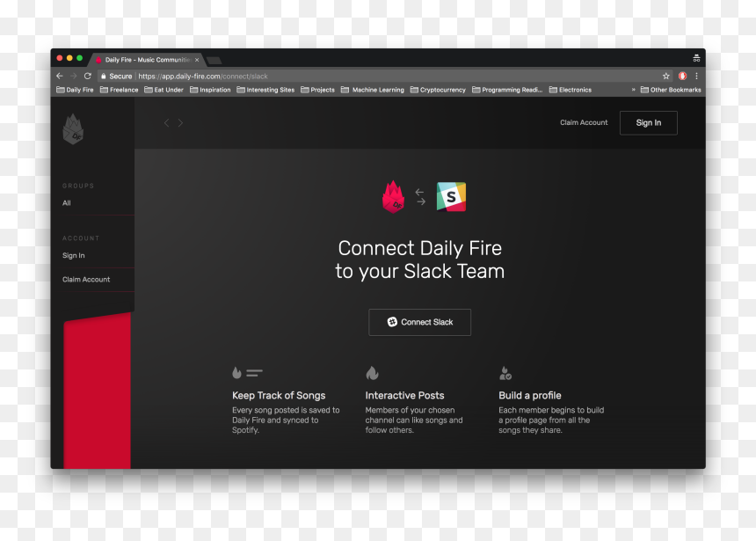The height and width of the screenshot is (541, 756).
Task: Open the Machine Learning bookmarks folder
Action: pyautogui.click(x=373, y=90)
